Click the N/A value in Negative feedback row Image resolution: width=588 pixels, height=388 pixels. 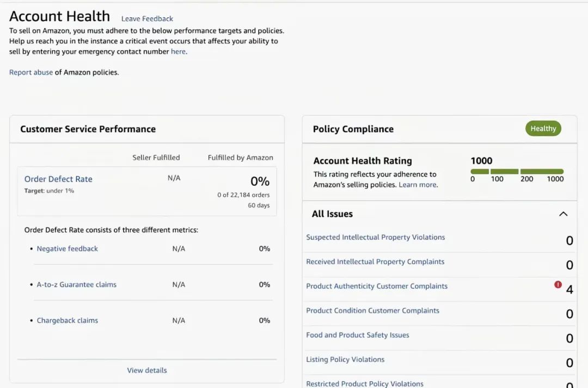tap(179, 248)
